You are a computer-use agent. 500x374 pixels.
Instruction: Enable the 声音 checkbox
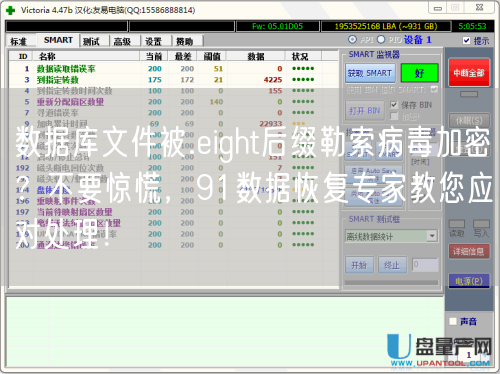pyautogui.click(x=453, y=321)
